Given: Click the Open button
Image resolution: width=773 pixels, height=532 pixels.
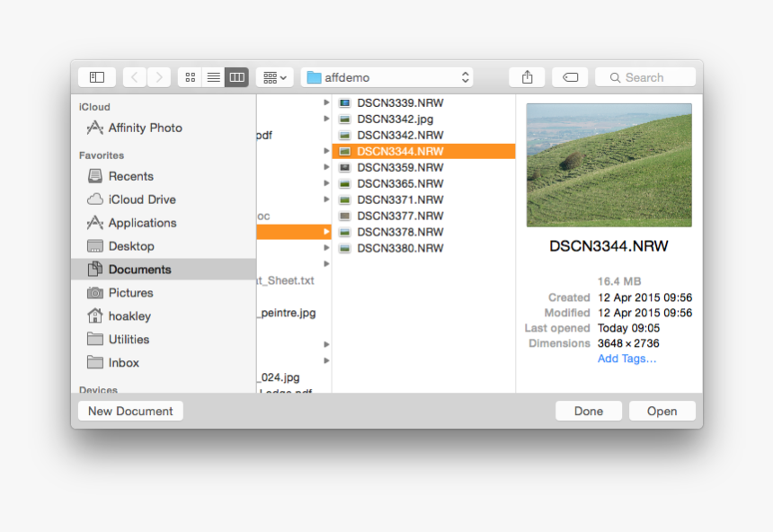Looking at the screenshot, I should (662, 411).
